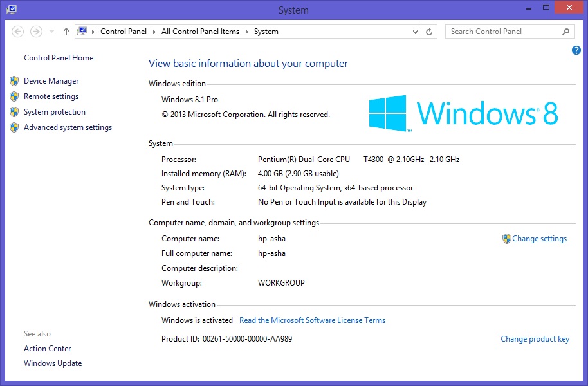This screenshot has width=588, height=386.
Task: Click the Computer name value hp-asha
Action: click(x=271, y=239)
